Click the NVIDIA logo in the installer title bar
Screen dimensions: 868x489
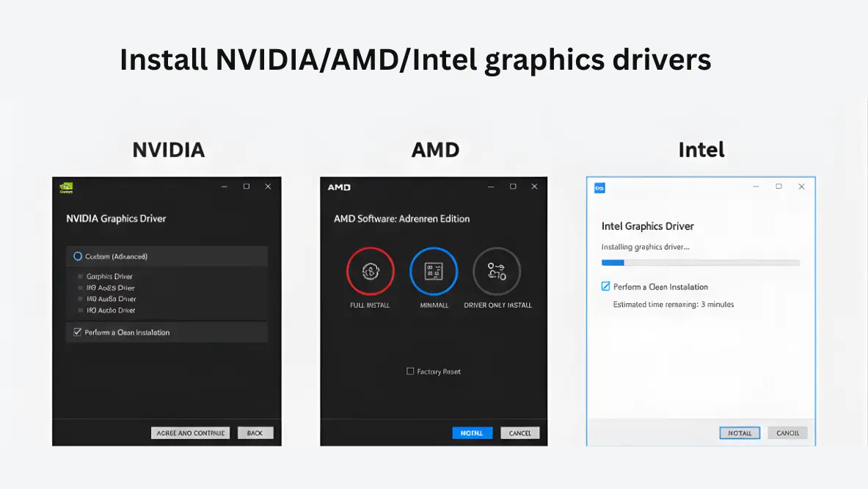coord(66,186)
